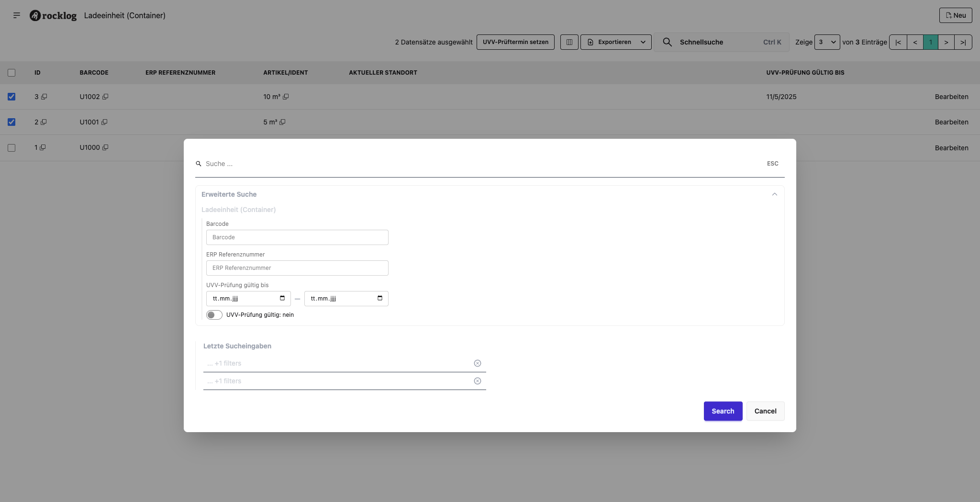Copy article 10 m³ with copy icon

coord(286,97)
